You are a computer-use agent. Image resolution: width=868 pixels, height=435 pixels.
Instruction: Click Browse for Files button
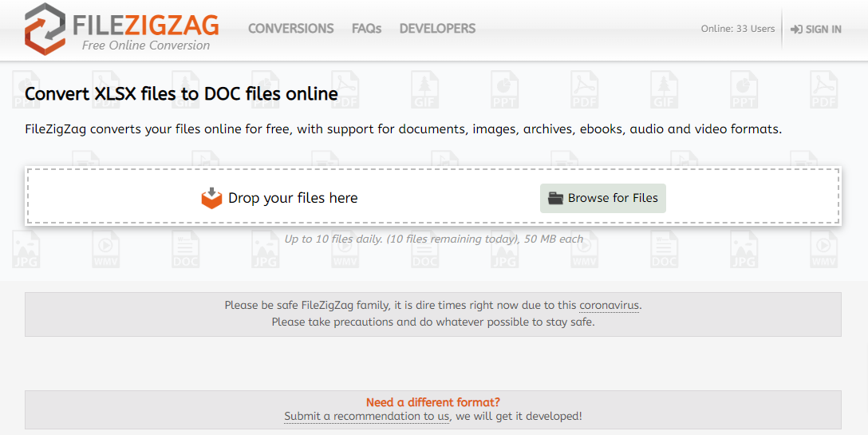[x=603, y=199]
